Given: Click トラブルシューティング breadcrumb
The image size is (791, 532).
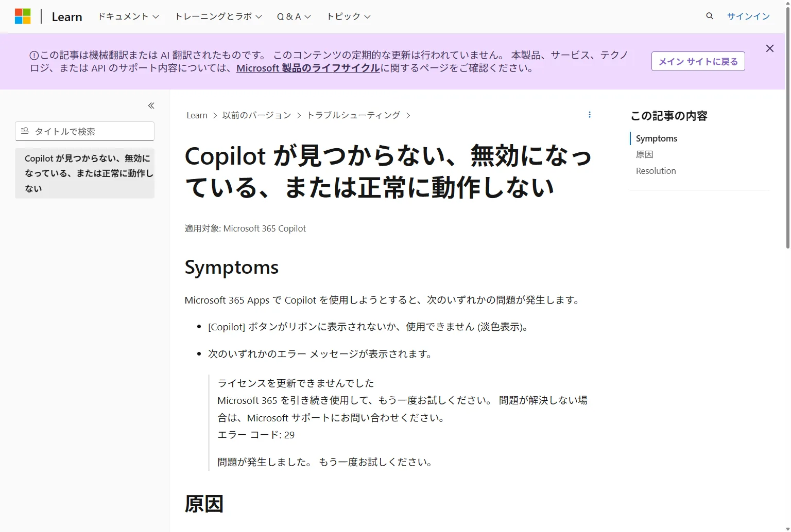Looking at the screenshot, I should click(353, 115).
